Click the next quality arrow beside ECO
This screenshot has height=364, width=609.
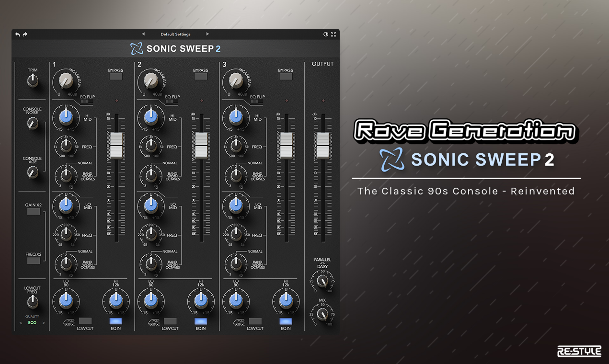pos(44,322)
